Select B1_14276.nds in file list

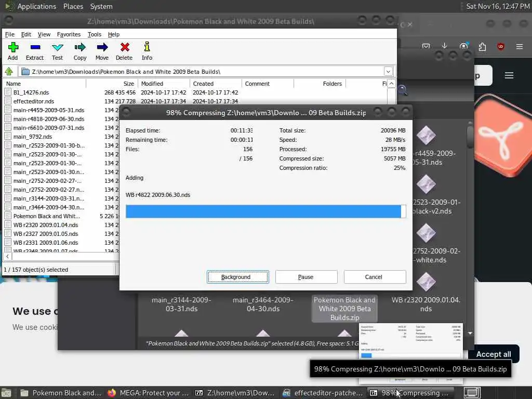pos(31,92)
